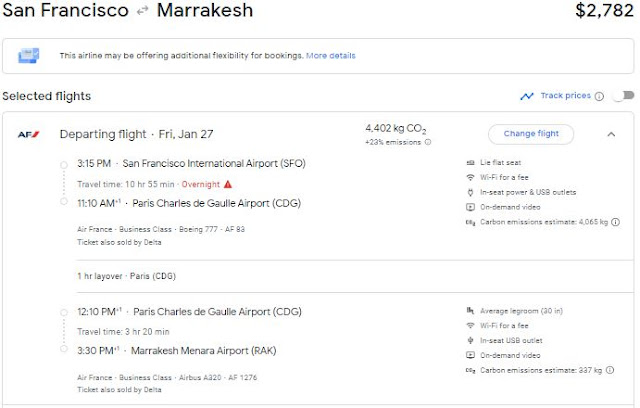This screenshot has height=408, width=640.
Task: Toggle the Track prices switch
Action: point(623,97)
